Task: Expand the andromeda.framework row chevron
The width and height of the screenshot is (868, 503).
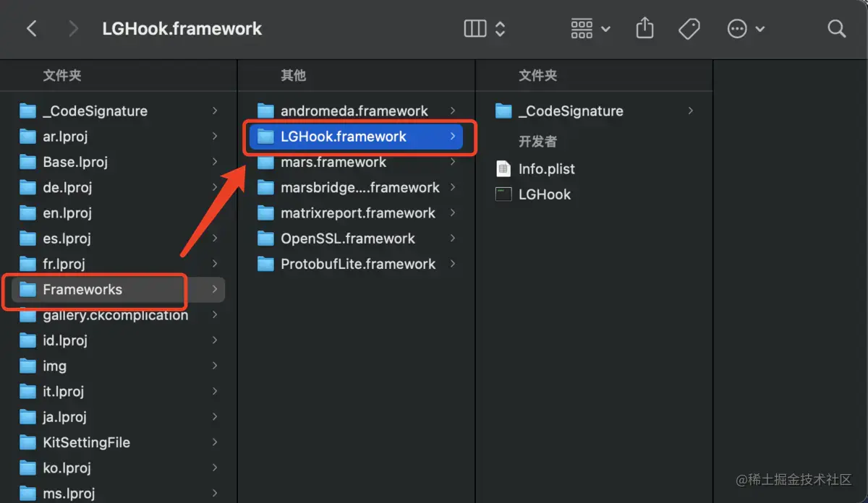Action: [x=453, y=111]
